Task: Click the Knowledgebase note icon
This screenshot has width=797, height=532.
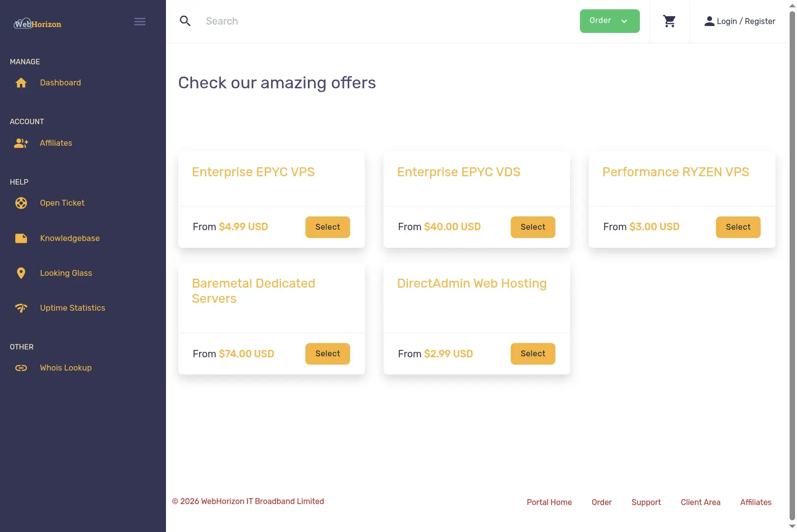Action: [x=21, y=239]
